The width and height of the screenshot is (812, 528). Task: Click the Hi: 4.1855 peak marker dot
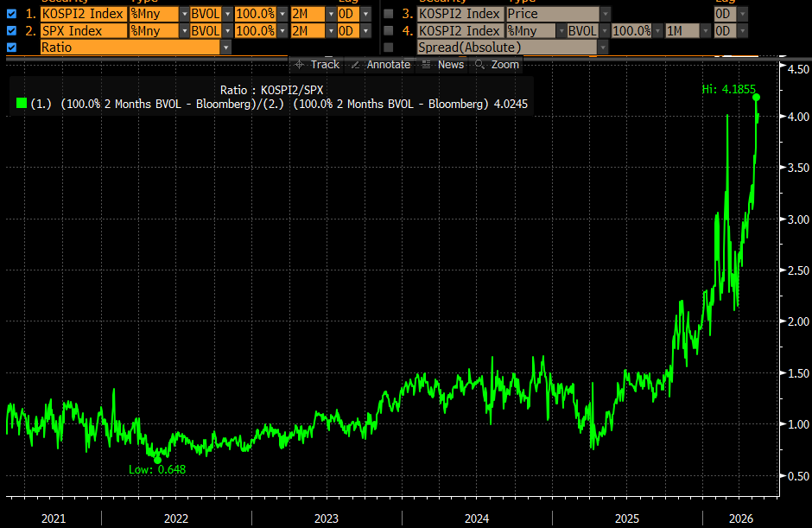756,98
